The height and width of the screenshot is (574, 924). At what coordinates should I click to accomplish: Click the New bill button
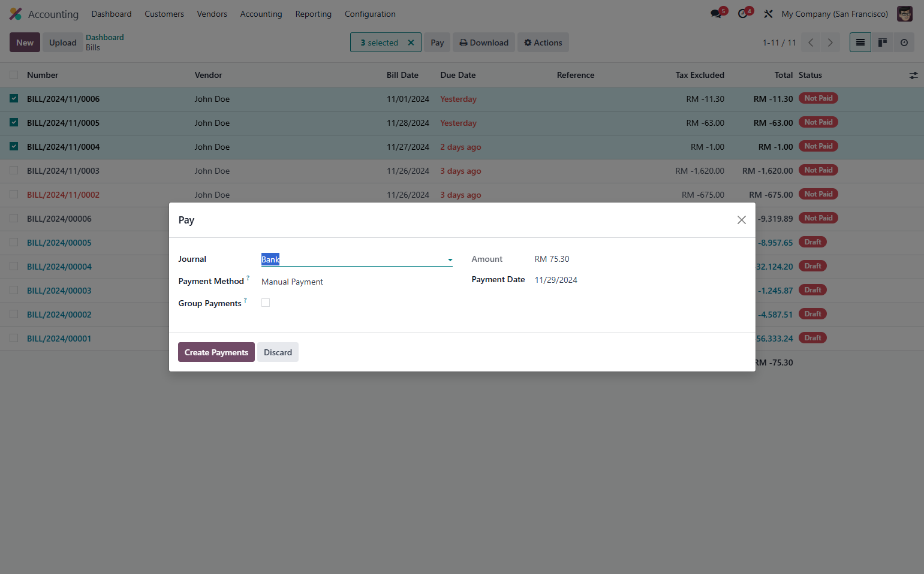tap(25, 43)
